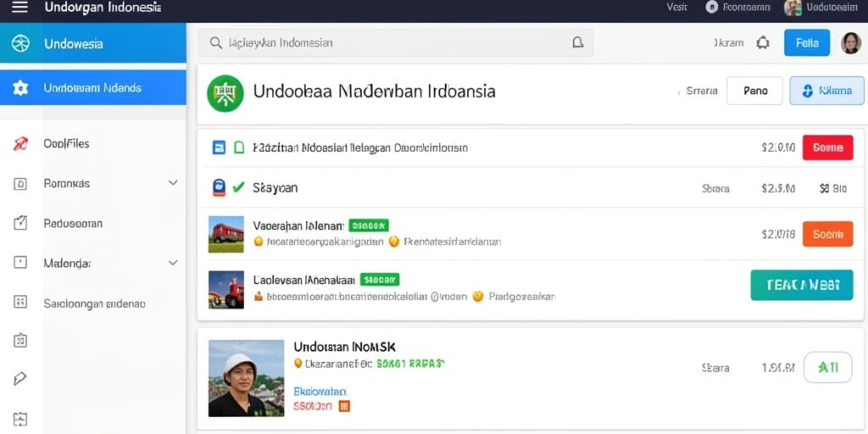868x434 pixels.
Task: Open the red train thumbnail
Action: (225, 234)
